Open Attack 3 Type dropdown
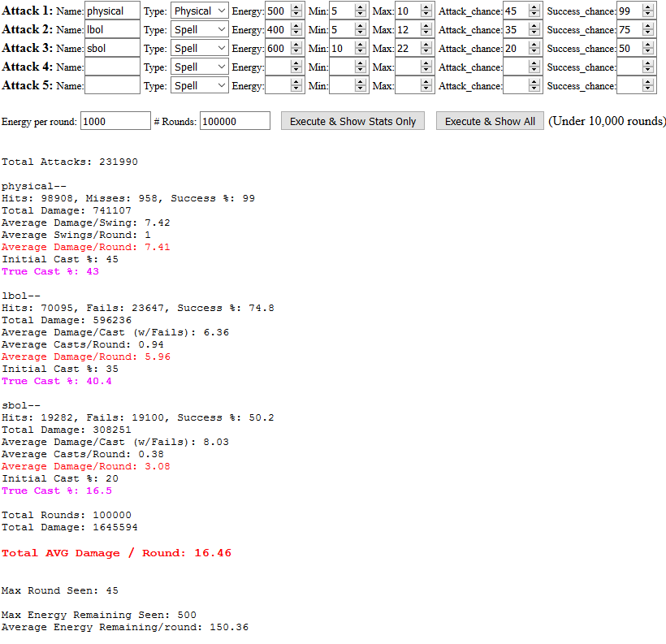 tap(200, 49)
